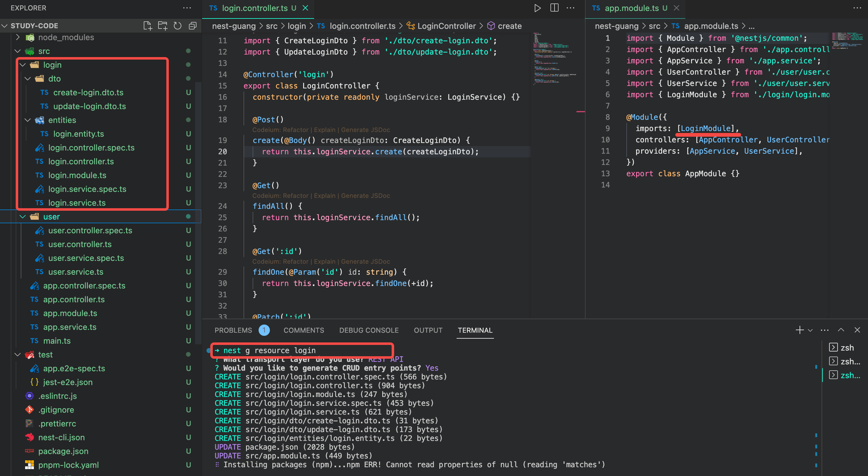Collapse the test folder

click(x=18, y=355)
